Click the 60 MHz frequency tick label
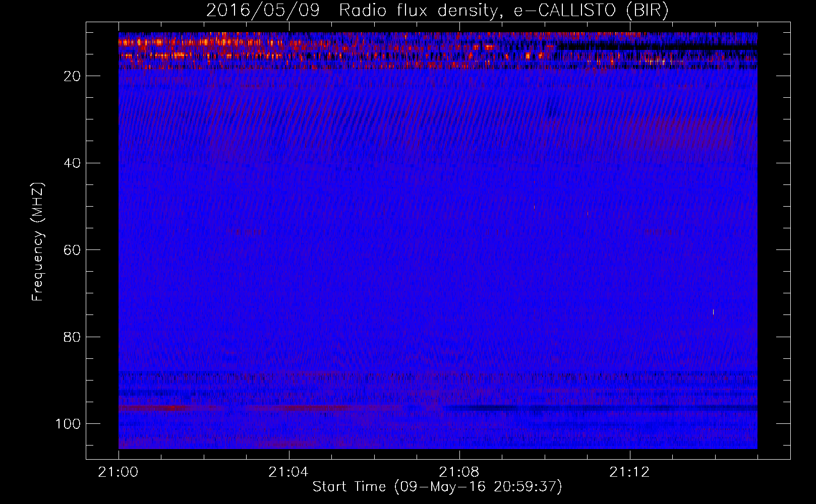Screen dimensions: 816x504 coord(72,250)
